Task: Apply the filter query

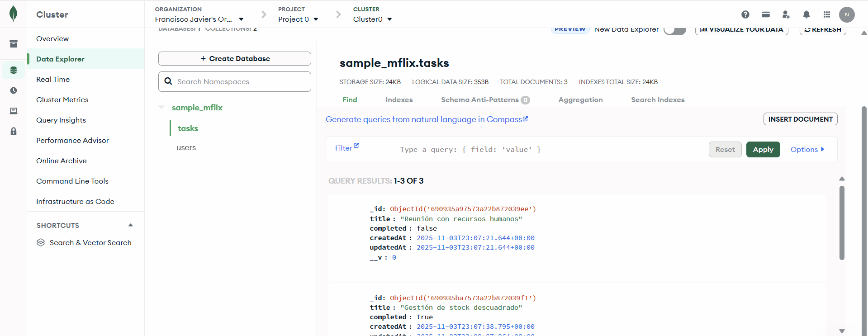Action: [763, 149]
